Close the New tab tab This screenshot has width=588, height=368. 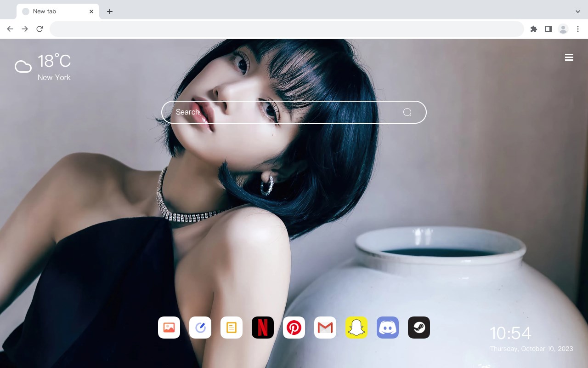(91, 11)
